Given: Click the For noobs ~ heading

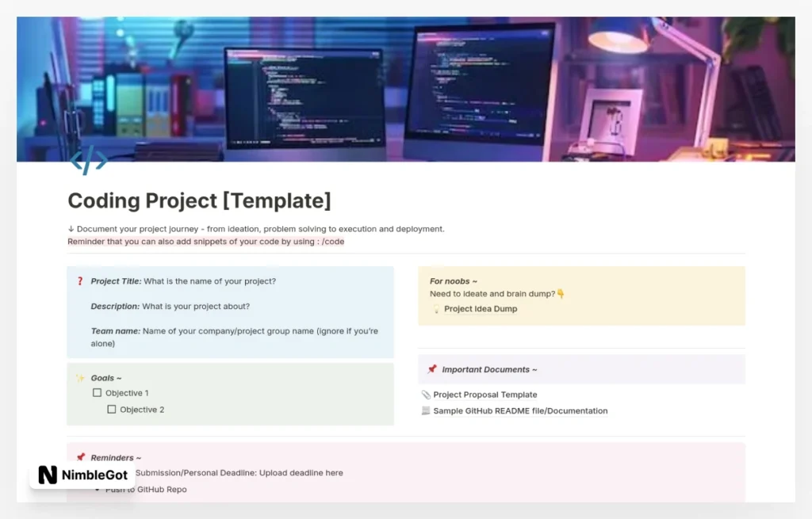Looking at the screenshot, I should (454, 281).
